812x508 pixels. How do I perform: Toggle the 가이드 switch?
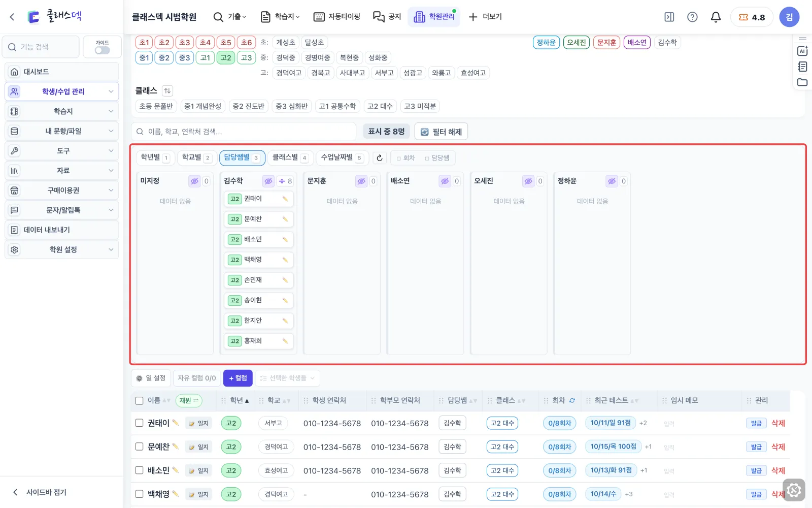102,50
